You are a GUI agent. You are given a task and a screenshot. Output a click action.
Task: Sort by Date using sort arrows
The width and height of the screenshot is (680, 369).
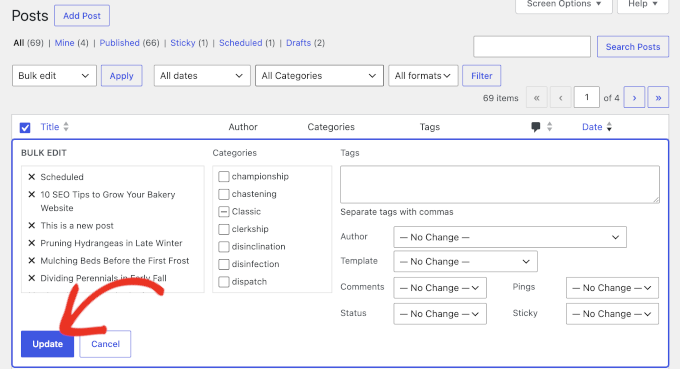pyautogui.click(x=609, y=127)
